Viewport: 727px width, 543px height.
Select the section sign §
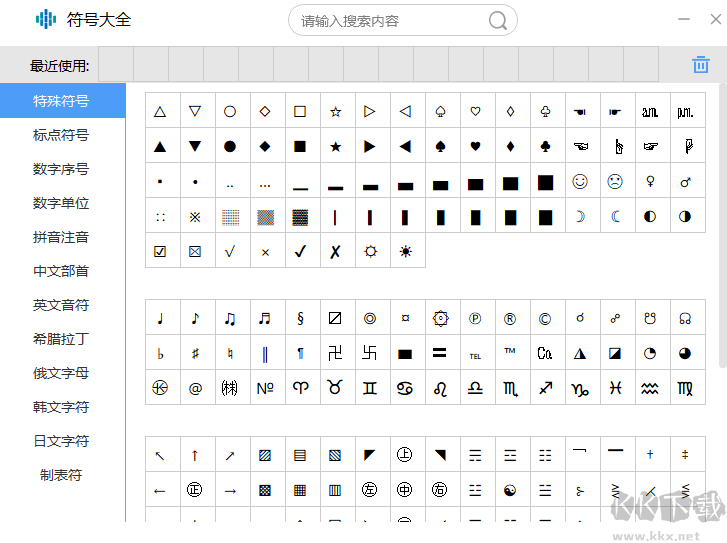pyautogui.click(x=300, y=319)
